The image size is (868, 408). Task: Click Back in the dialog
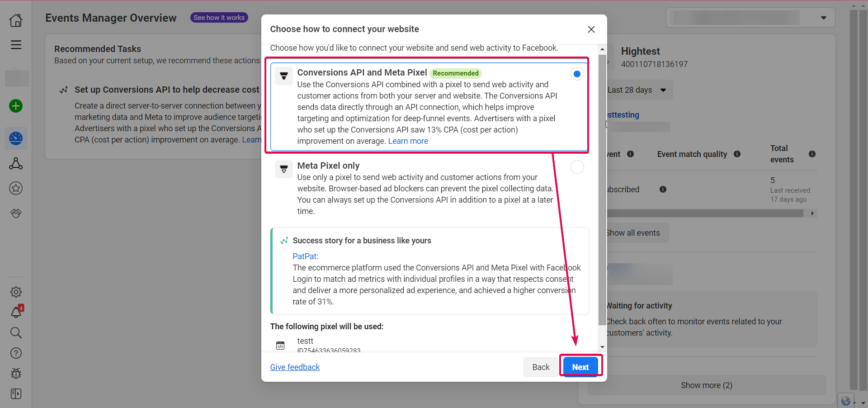click(541, 367)
